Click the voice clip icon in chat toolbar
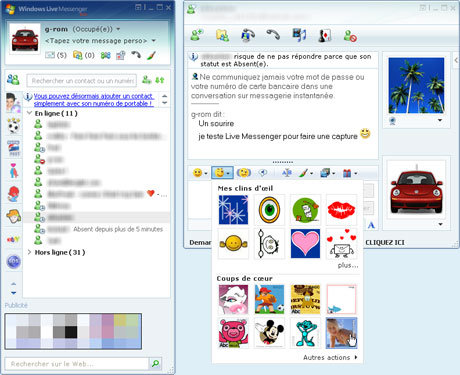The height and width of the screenshot is (375, 460). (x=263, y=173)
